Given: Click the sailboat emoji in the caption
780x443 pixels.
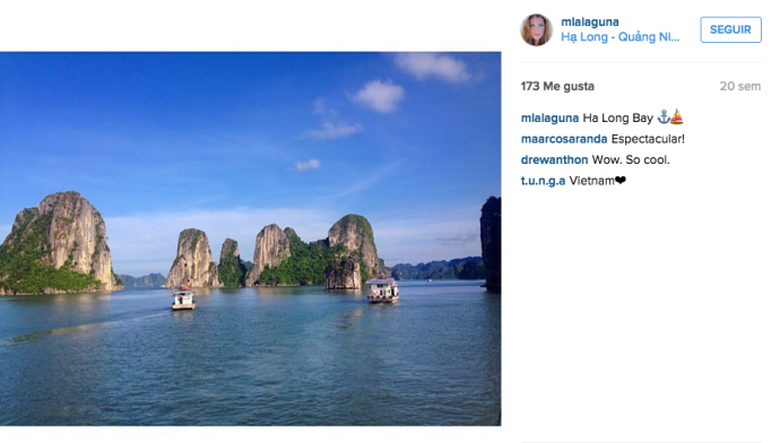Looking at the screenshot, I should (x=677, y=117).
